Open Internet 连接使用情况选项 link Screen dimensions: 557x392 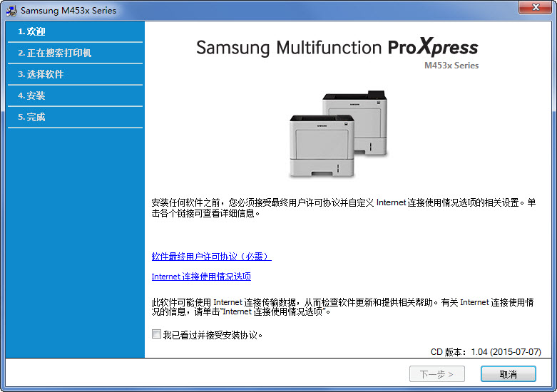(x=201, y=277)
